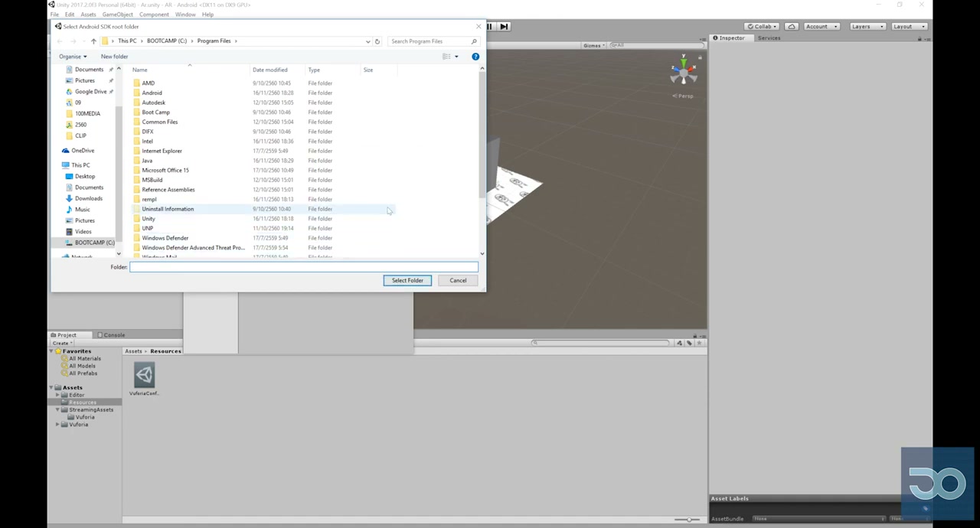Click the New folder button
Image resolution: width=980 pixels, height=528 pixels.
tap(114, 57)
